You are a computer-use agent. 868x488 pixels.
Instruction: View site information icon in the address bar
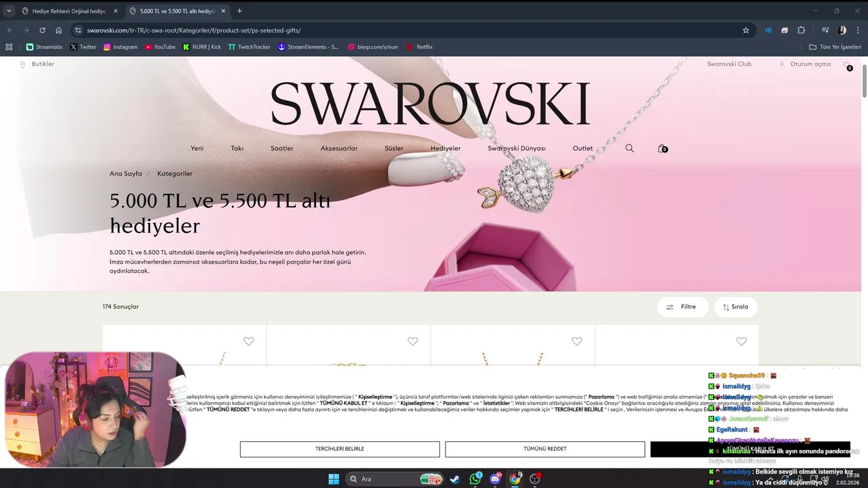78,30
